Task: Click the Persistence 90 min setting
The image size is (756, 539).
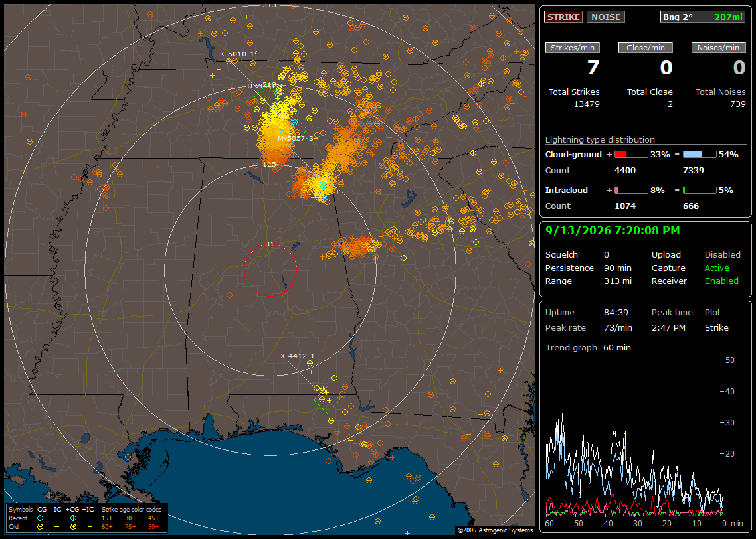Action: point(588,268)
